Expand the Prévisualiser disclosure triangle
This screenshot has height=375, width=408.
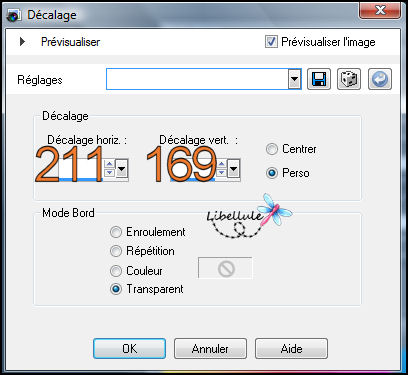click(22, 42)
